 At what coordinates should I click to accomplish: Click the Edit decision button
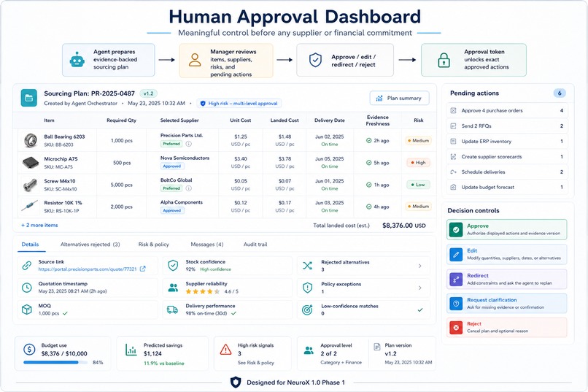[506, 254]
